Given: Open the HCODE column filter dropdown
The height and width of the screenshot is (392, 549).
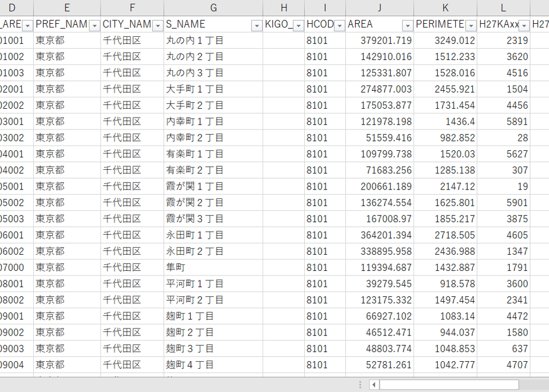Looking at the screenshot, I should 339,26.
